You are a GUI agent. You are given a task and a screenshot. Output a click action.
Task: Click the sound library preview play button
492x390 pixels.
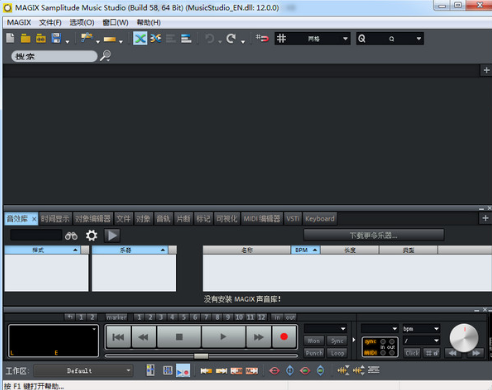[112, 236]
